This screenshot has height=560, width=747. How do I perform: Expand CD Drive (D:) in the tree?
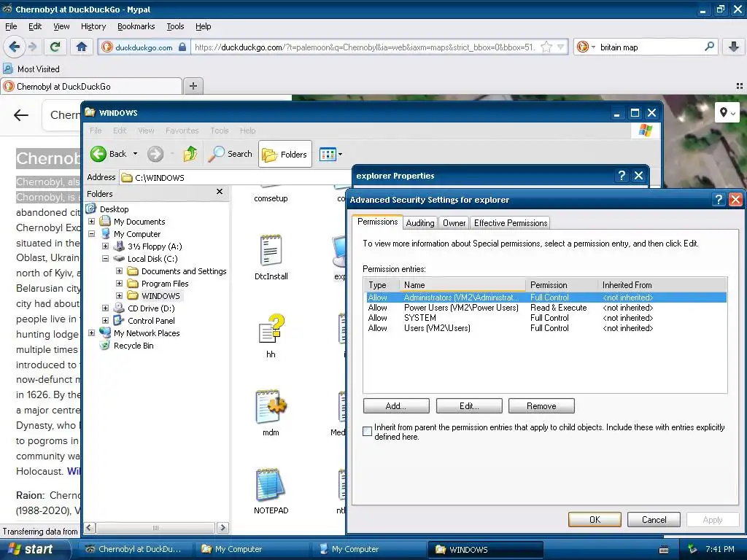pos(105,308)
